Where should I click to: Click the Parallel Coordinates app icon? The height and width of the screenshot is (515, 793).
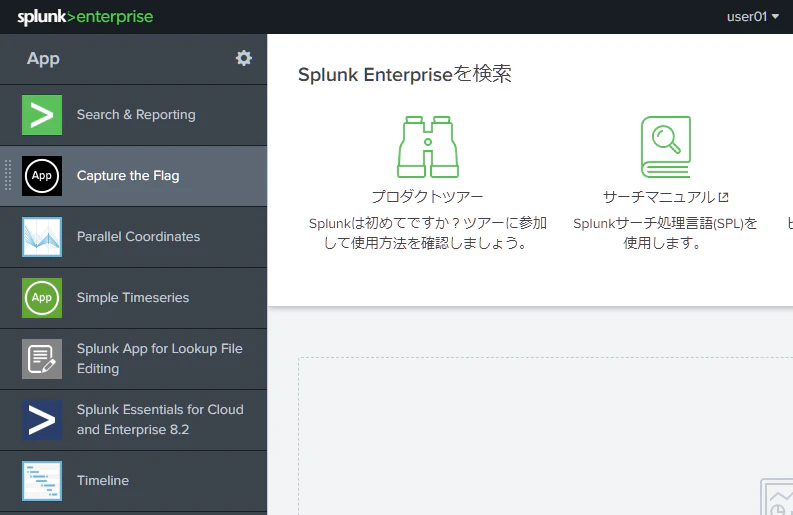(x=42, y=237)
